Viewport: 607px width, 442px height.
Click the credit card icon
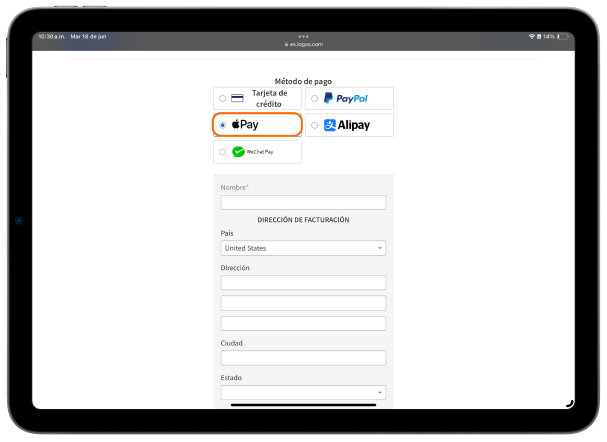[237, 98]
